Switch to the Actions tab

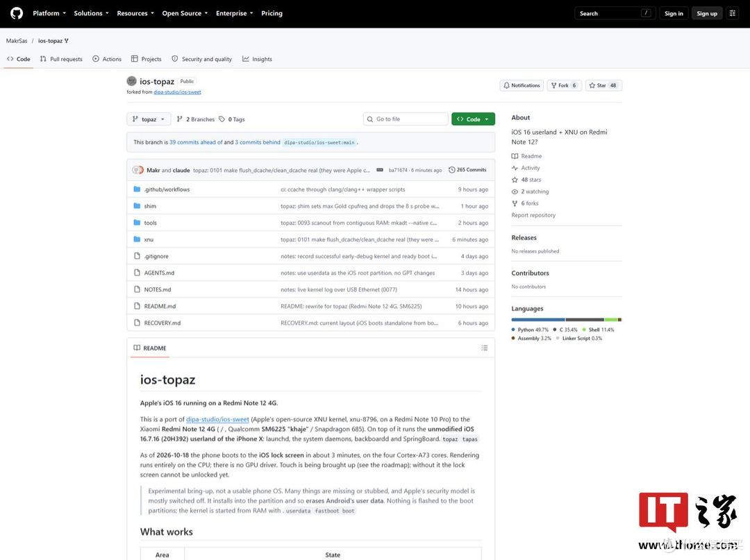coord(107,59)
